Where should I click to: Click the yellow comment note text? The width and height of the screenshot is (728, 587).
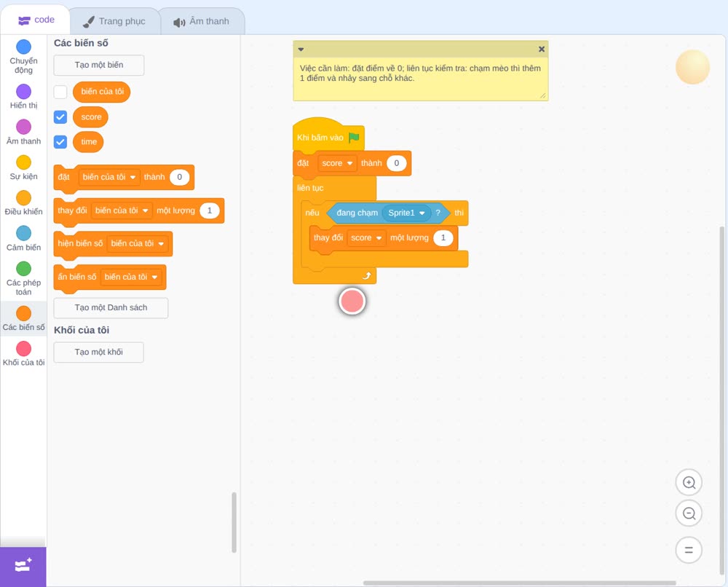click(x=420, y=74)
